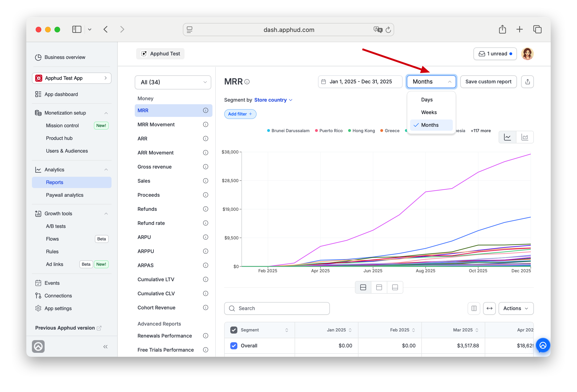Viewport: 577px width, 392px height.
Task: Toggle the Segment header checkbox
Action: pos(233,330)
